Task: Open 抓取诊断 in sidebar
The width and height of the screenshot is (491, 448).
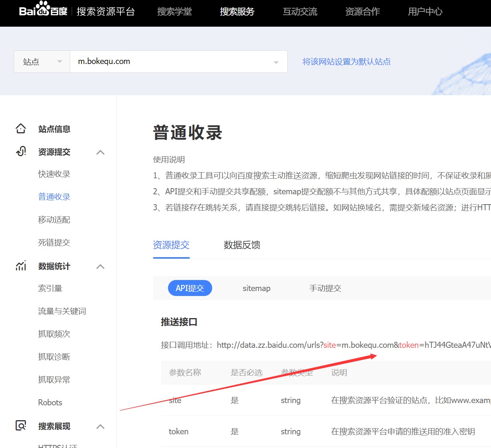Action: click(x=54, y=357)
